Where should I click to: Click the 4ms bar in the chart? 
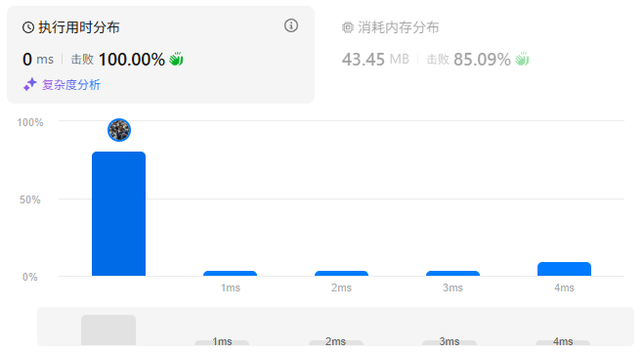coord(564,269)
